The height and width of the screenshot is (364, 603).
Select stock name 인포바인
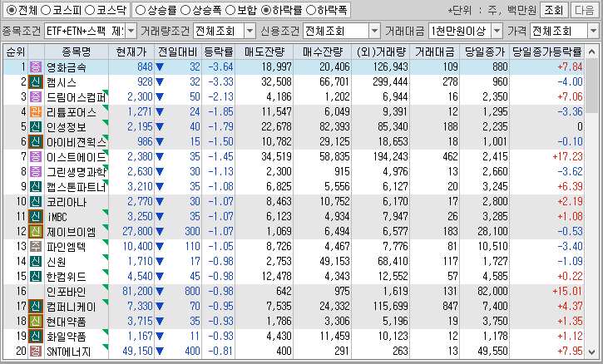click(x=67, y=292)
